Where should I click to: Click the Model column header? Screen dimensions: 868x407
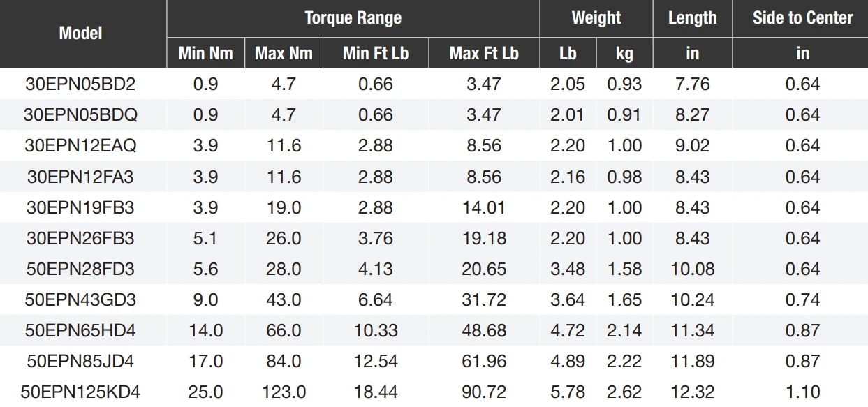click(81, 34)
